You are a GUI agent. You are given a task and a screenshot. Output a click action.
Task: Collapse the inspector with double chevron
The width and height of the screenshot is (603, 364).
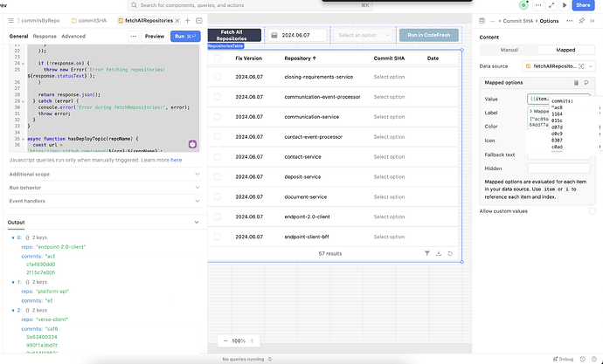593,21
